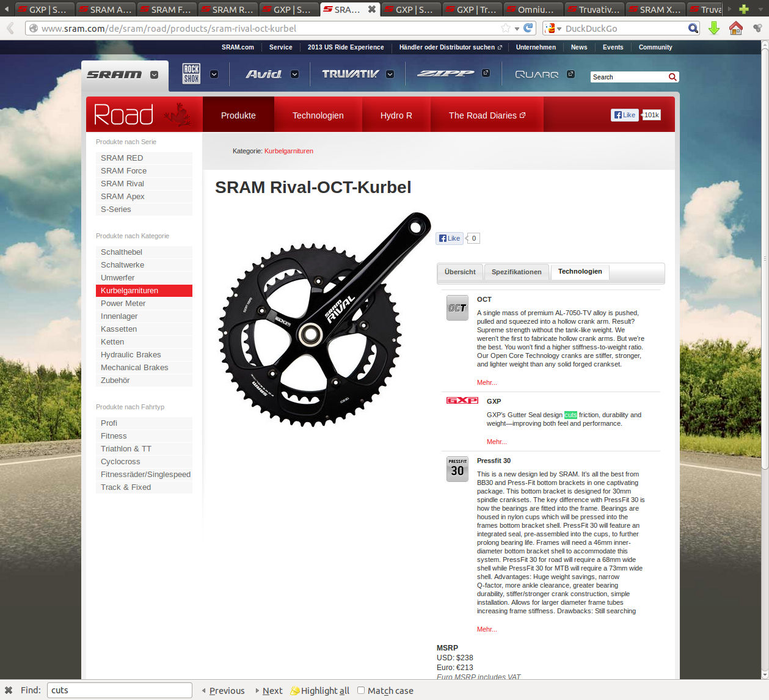Click Next in the find bar
The height and width of the screenshot is (700, 769).
[x=269, y=691]
